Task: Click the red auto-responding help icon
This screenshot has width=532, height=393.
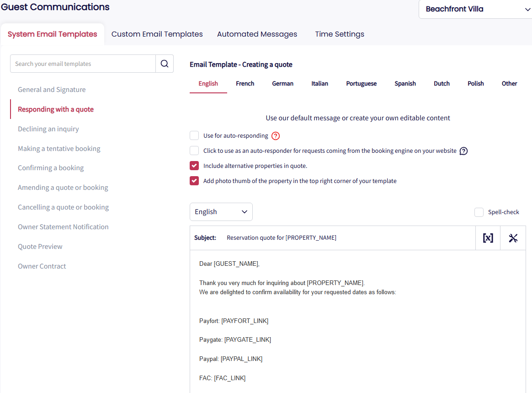Action: (x=275, y=136)
